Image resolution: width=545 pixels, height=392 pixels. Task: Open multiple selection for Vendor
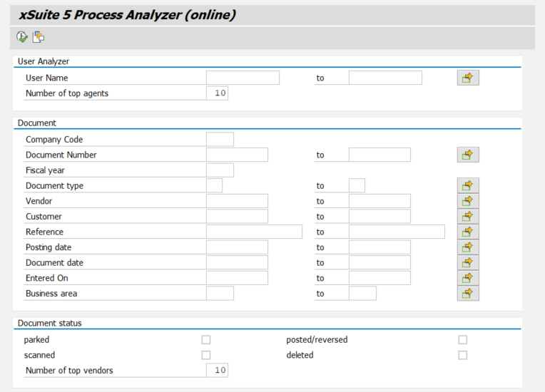[468, 201]
